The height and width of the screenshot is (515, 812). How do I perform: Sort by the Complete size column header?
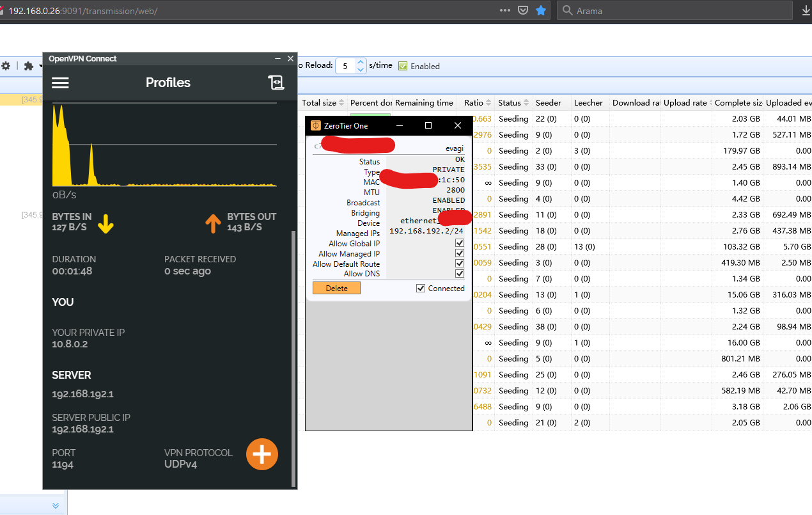[737, 102]
